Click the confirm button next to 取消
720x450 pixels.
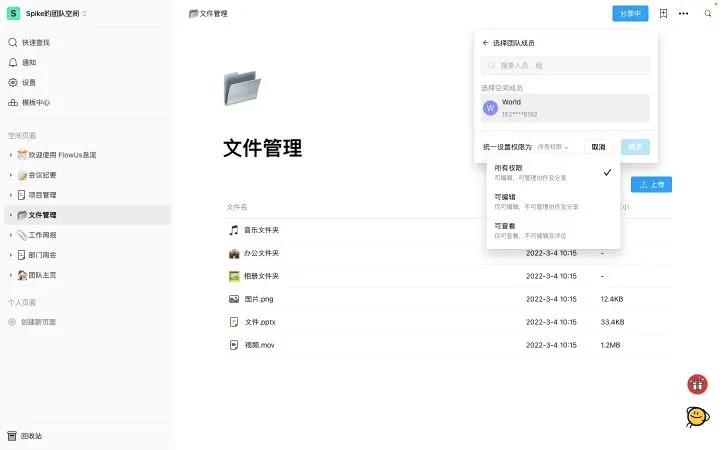(635, 147)
